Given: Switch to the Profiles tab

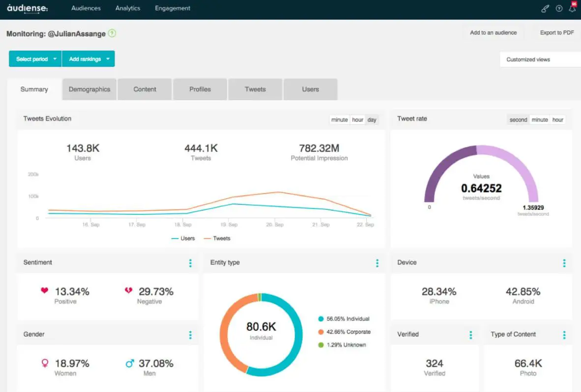Looking at the screenshot, I should point(200,89).
